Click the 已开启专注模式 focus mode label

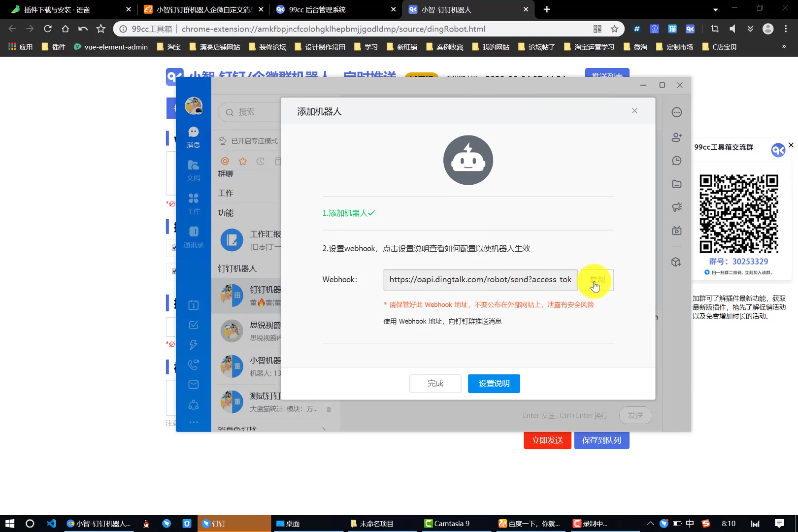254,141
